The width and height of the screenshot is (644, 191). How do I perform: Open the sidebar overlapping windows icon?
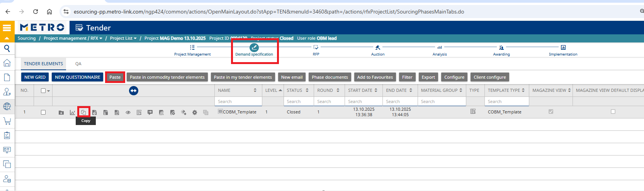7,164
